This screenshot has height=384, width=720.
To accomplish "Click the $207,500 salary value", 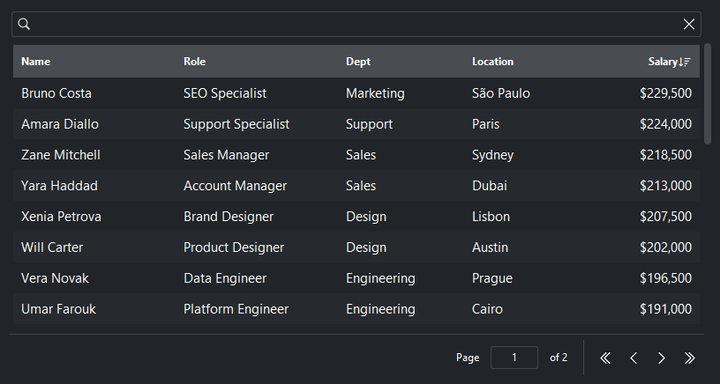I will click(x=666, y=216).
